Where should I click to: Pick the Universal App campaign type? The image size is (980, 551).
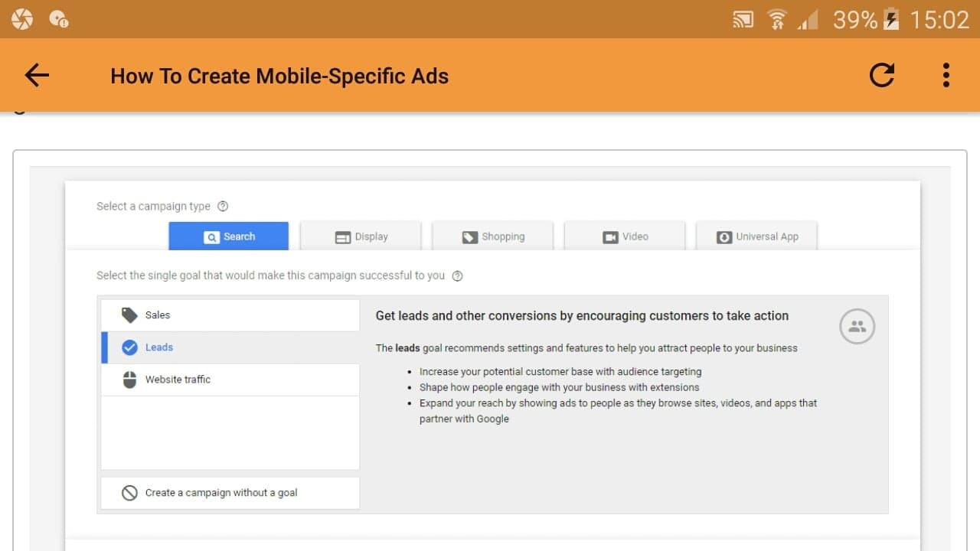point(756,236)
